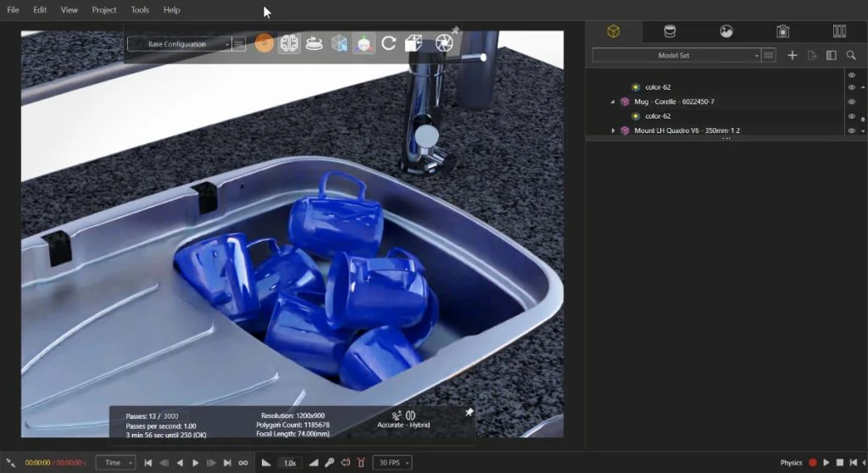The width and height of the screenshot is (868, 473).
Task: Open the Libraries tab with three columns icon
Action: (x=839, y=31)
